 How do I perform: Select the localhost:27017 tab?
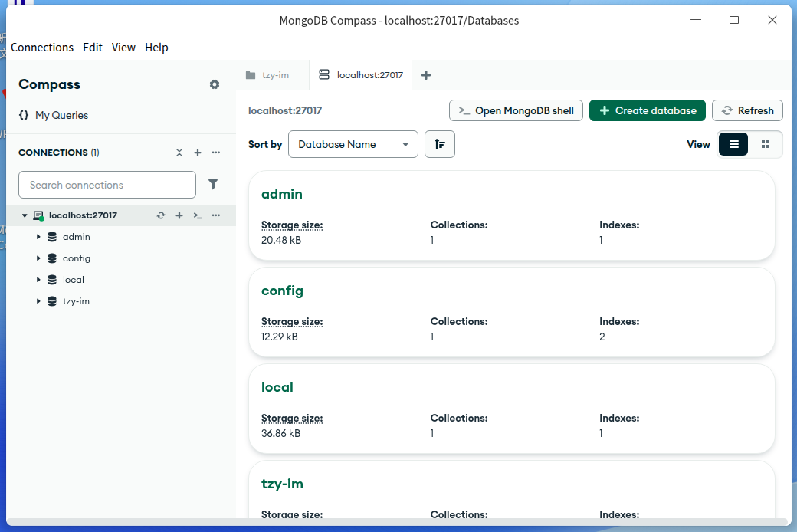click(360, 75)
